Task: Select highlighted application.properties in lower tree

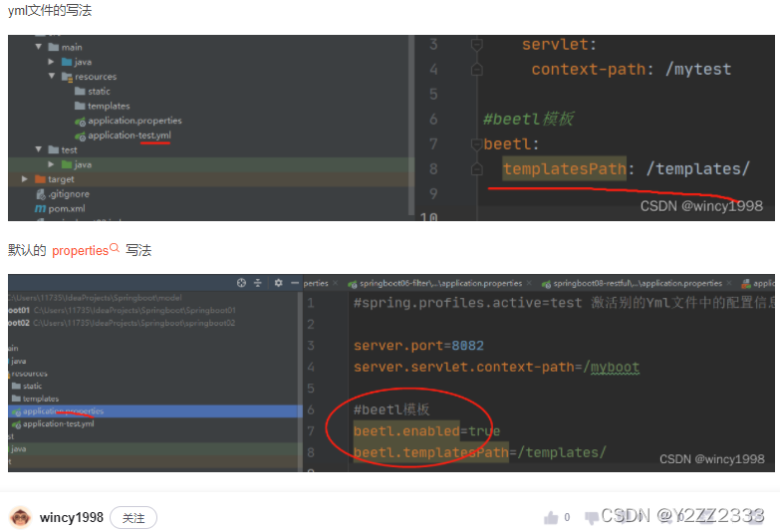Action: pyautogui.click(x=155, y=411)
